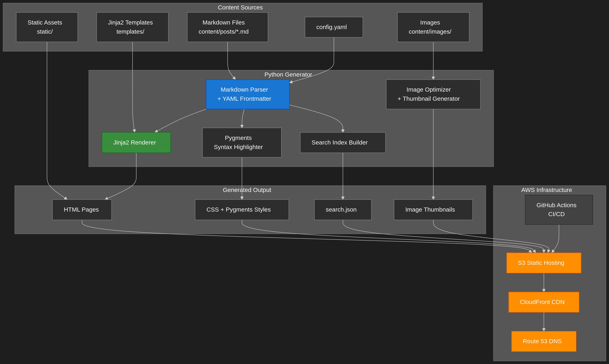
Task: Select the CSS + Pygments Styles box
Action: tap(242, 210)
